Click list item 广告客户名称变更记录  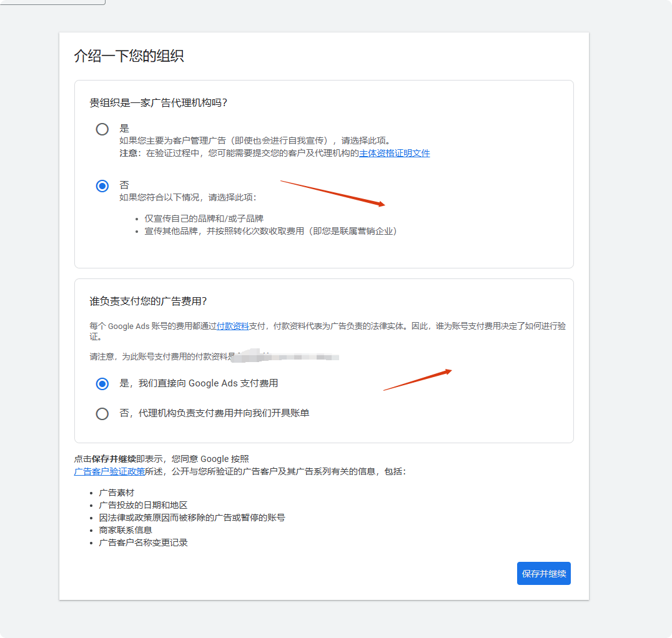point(143,542)
